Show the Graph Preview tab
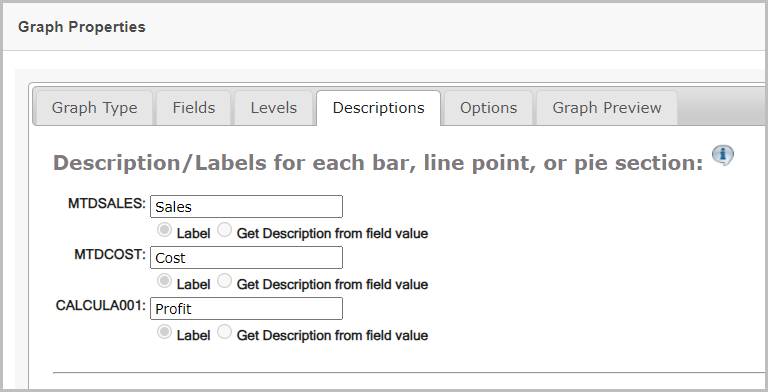The height and width of the screenshot is (392, 768). pyautogui.click(x=607, y=108)
